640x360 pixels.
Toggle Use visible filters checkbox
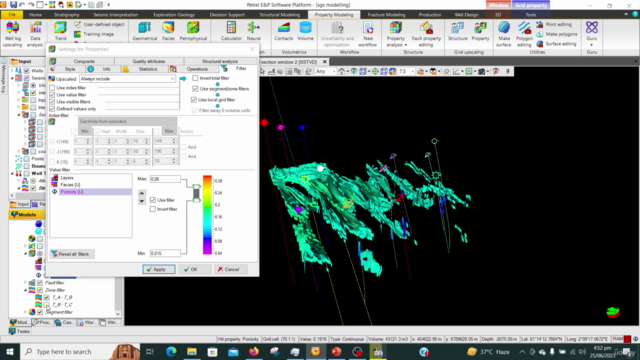tap(52, 102)
